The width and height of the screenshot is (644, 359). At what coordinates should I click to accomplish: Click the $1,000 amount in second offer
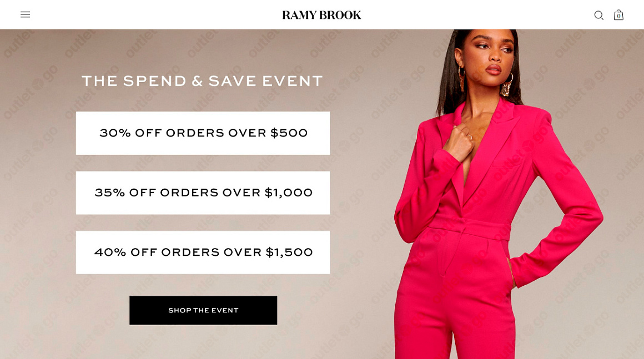(x=288, y=193)
